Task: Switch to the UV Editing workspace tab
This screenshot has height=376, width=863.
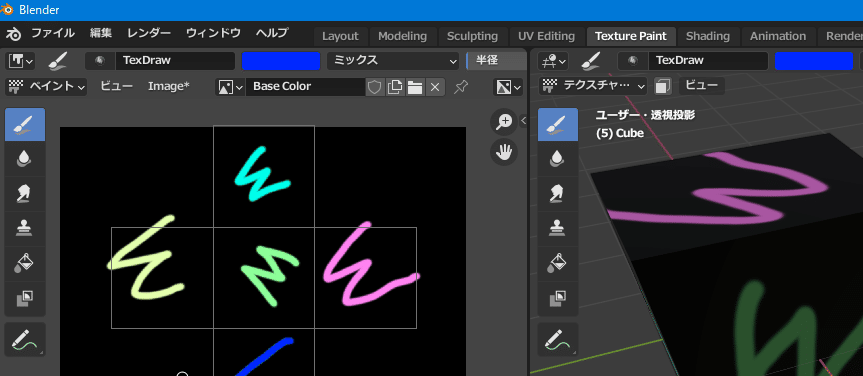Action: (547, 36)
